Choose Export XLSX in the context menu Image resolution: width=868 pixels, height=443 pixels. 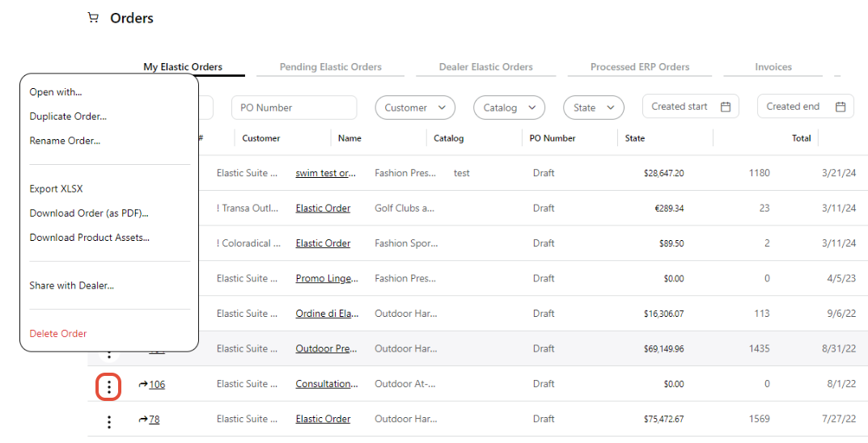click(x=56, y=189)
